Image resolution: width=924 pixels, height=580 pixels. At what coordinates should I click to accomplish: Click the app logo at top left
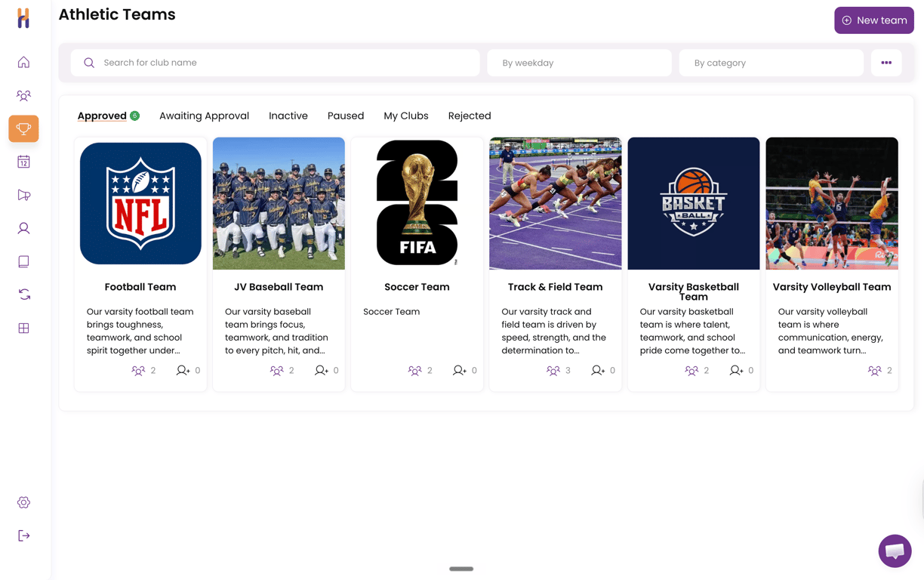point(23,18)
